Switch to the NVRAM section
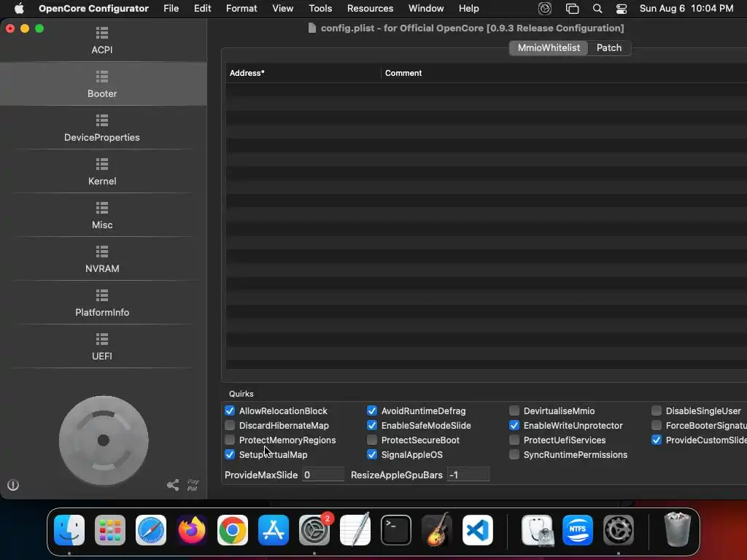 (102, 260)
